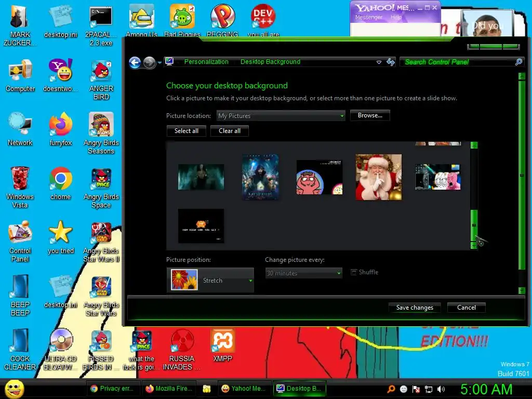The image size is (532, 399).
Task: Select the XMPP desktop shortcut
Action: (x=222, y=345)
